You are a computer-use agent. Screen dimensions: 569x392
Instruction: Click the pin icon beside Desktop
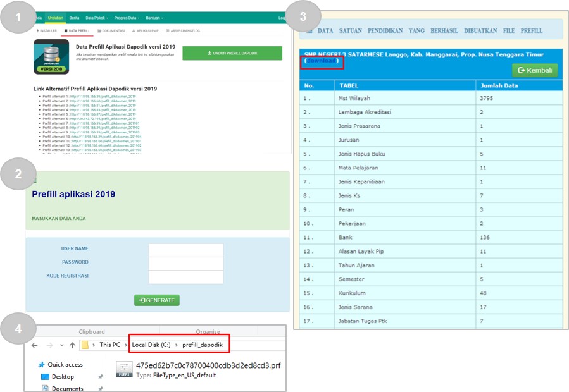click(x=101, y=377)
